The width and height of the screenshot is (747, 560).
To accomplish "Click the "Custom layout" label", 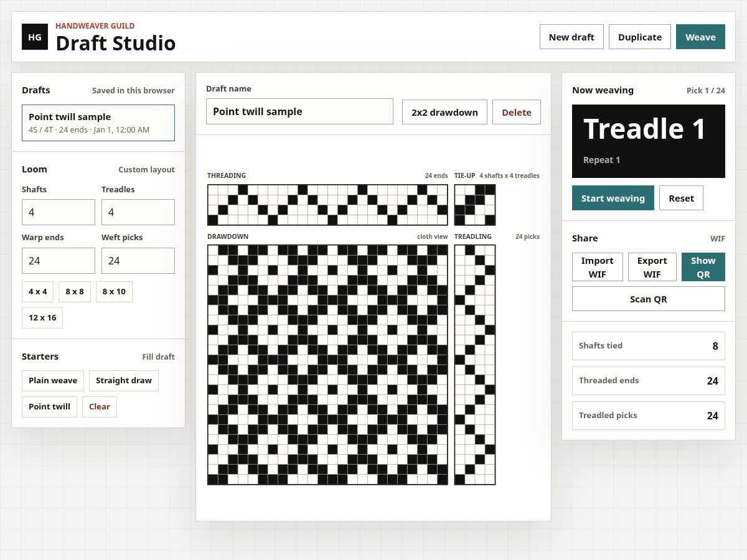I will pos(146,169).
